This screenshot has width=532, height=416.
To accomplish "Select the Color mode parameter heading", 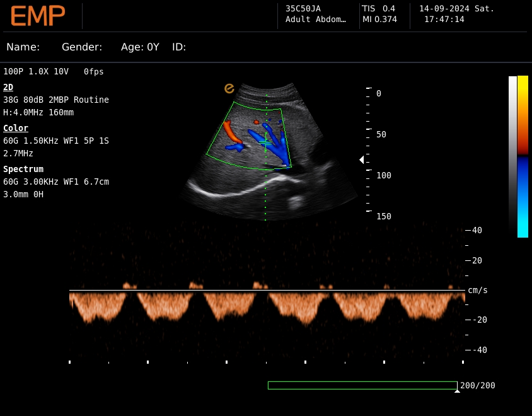I will point(16,128).
